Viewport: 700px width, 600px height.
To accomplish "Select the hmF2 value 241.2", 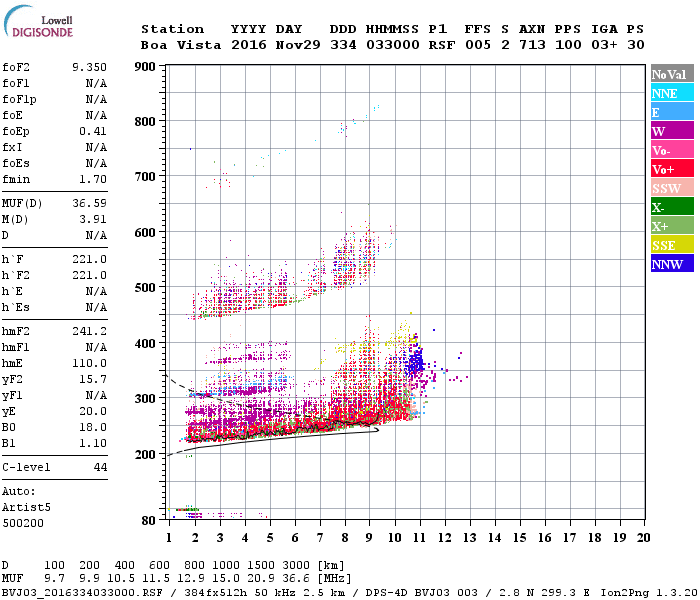I will point(89,331).
